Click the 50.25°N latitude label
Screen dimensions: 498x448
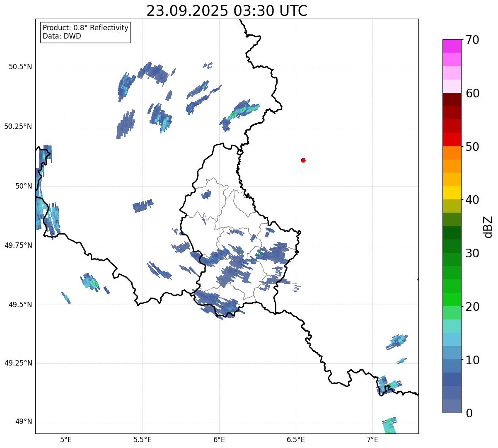coord(18,126)
